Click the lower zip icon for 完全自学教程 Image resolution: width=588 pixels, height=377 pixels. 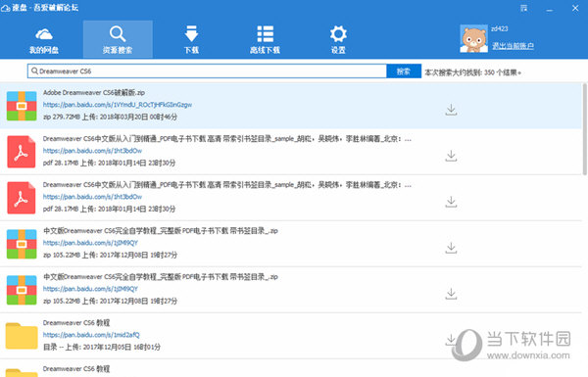pos(22,290)
